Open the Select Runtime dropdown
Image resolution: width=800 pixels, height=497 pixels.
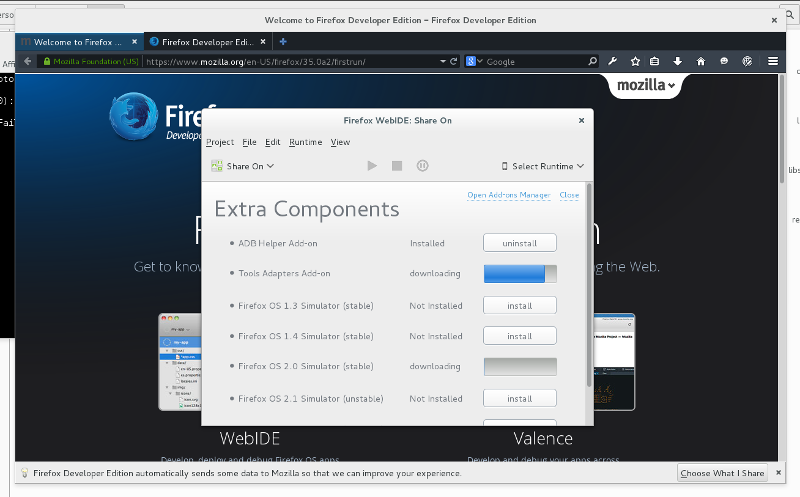click(x=543, y=166)
